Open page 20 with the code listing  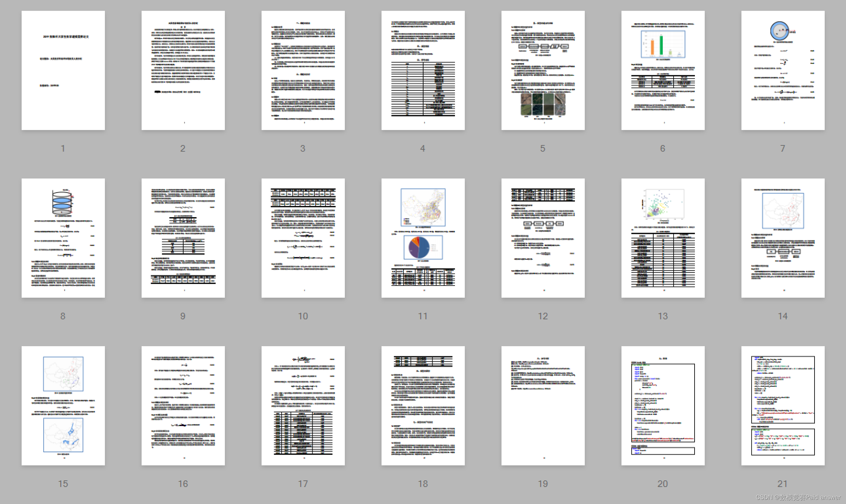coord(663,405)
